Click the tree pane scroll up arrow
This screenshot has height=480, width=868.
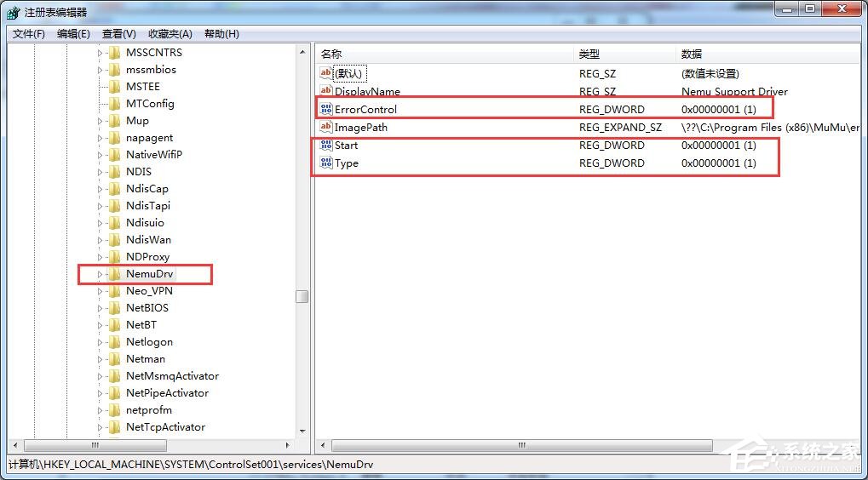click(x=302, y=52)
